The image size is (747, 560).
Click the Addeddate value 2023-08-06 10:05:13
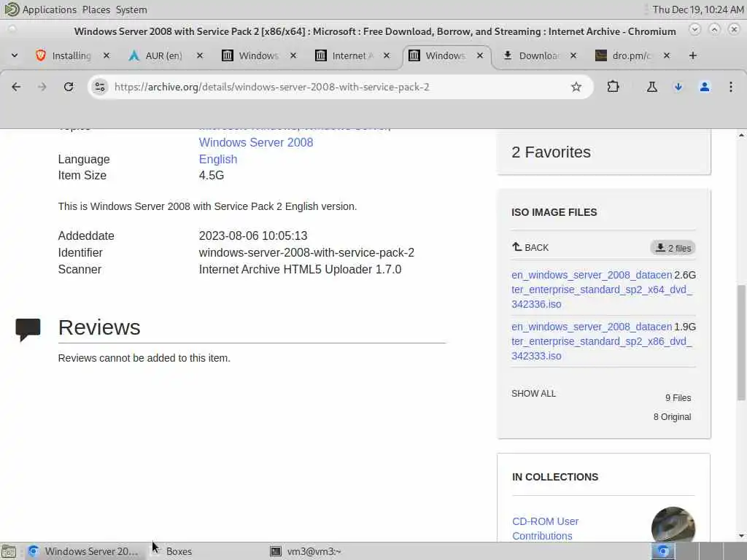pos(253,236)
